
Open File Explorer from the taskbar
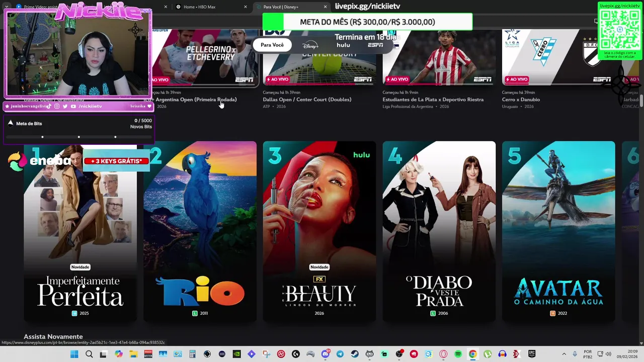click(133, 354)
